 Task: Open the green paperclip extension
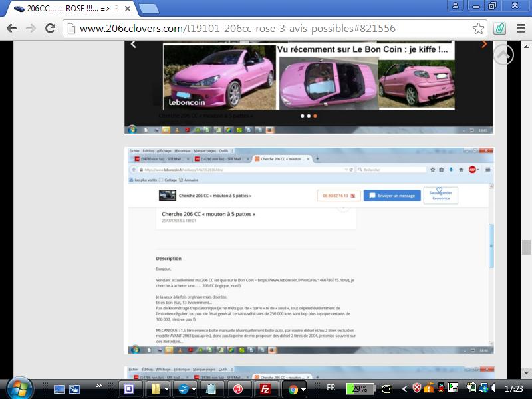pos(500,28)
